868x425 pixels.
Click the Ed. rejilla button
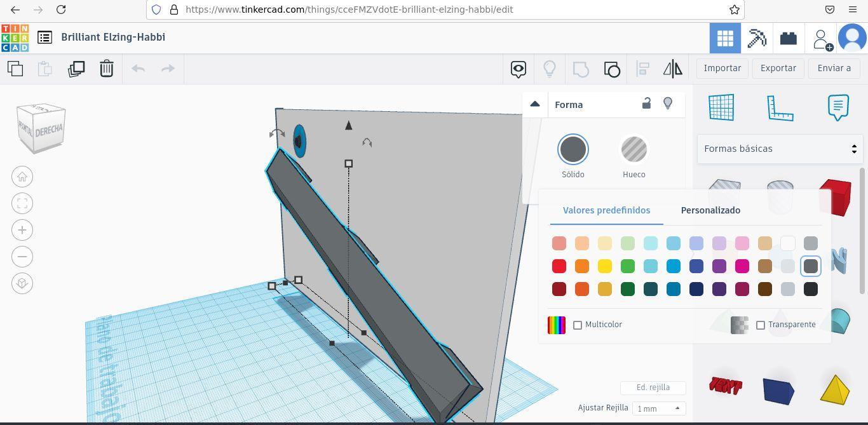point(653,388)
